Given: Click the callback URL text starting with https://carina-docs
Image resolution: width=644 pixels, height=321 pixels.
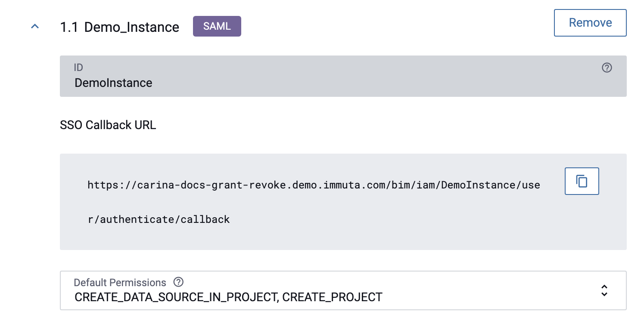Looking at the screenshot, I should [x=314, y=185].
